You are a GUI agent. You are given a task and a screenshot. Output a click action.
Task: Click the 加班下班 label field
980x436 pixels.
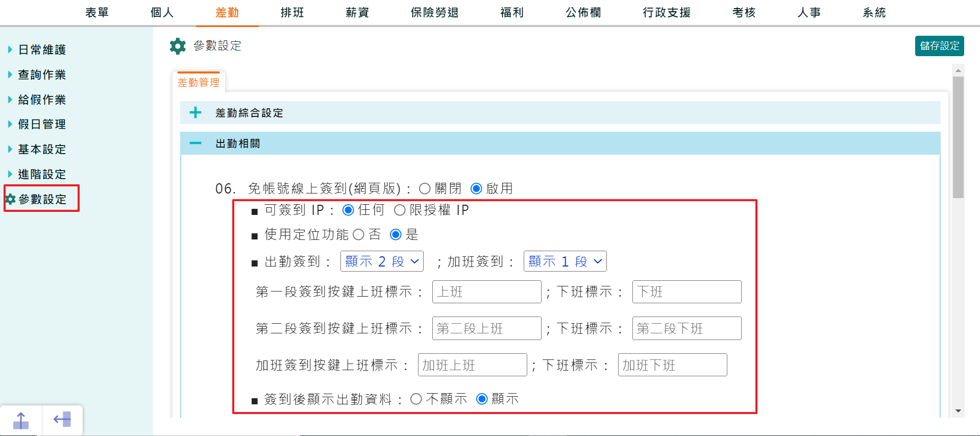(673, 365)
